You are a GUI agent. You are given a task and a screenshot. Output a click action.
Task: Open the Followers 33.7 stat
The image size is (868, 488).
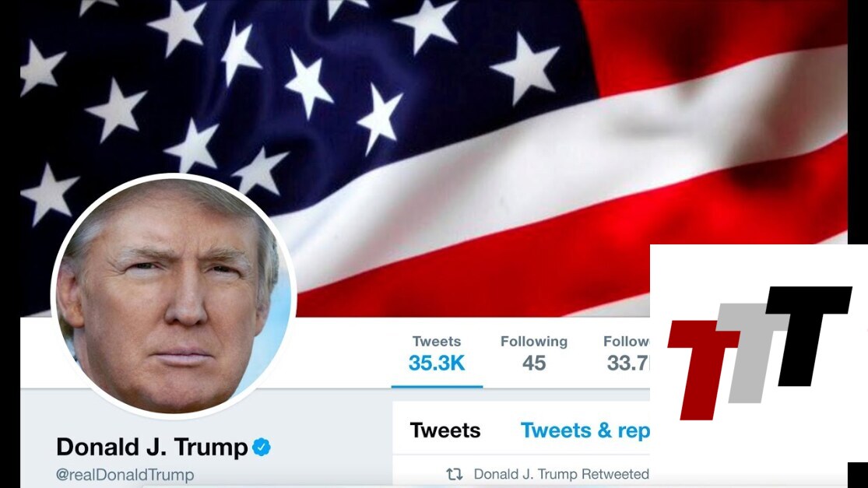point(626,353)
